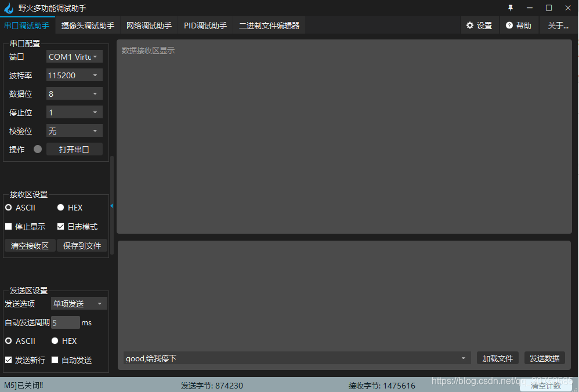Expand the 波特率 115200 dropdown
Viewport: 579px width, 392px height.
click(74, 75)
